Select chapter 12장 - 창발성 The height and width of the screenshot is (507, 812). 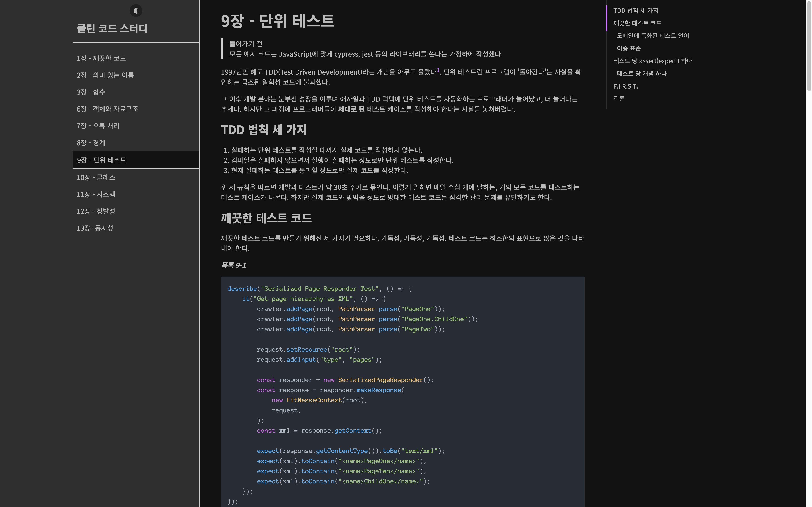click(96, 211)
